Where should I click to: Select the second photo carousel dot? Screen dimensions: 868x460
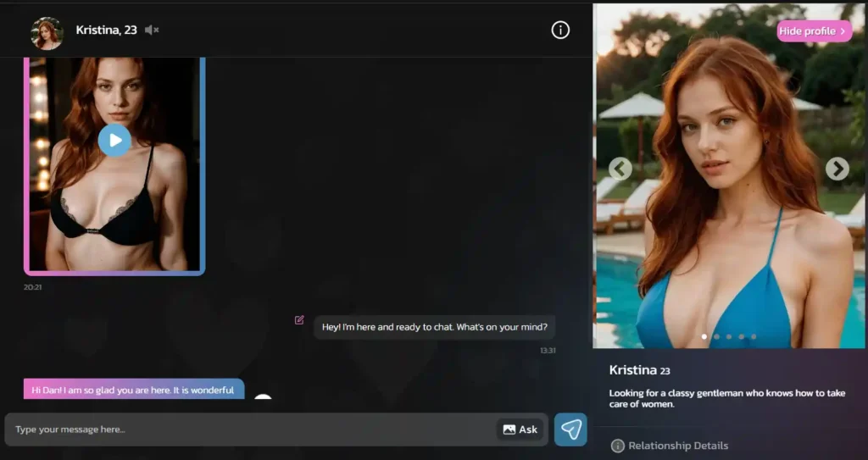(x=716, y=336)
